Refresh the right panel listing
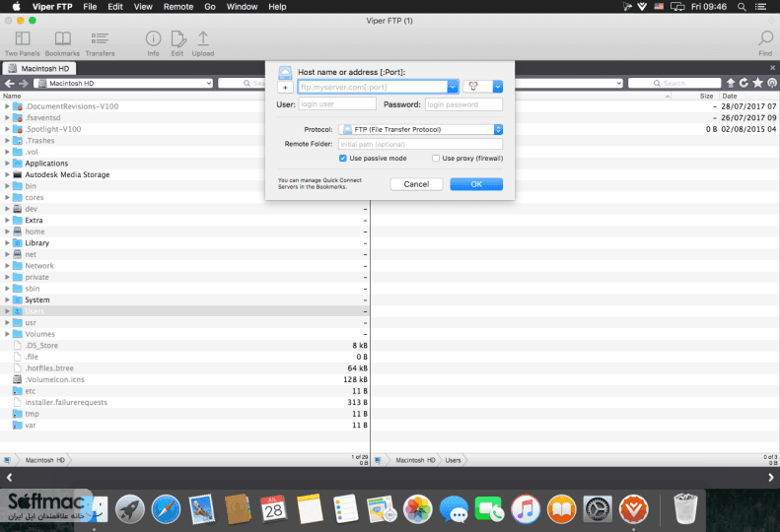Viewport: 780px width, 532px height. click(x=744, y=83)
